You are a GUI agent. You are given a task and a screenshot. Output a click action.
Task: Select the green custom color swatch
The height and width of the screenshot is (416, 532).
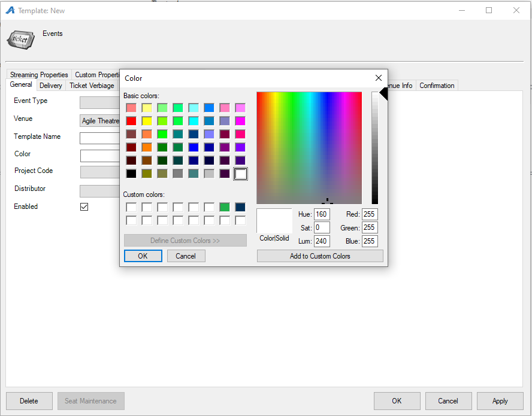point(225,207)
